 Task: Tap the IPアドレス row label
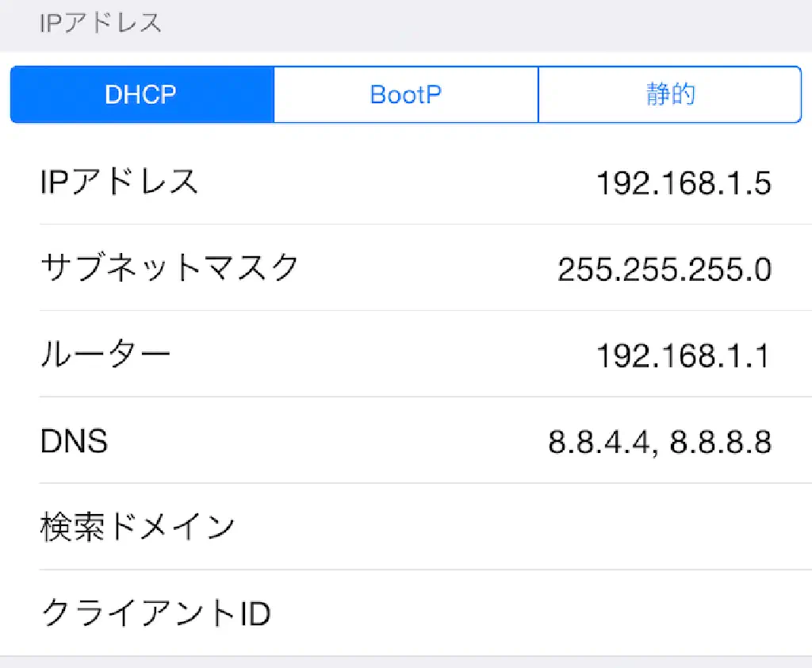(119, 182)
